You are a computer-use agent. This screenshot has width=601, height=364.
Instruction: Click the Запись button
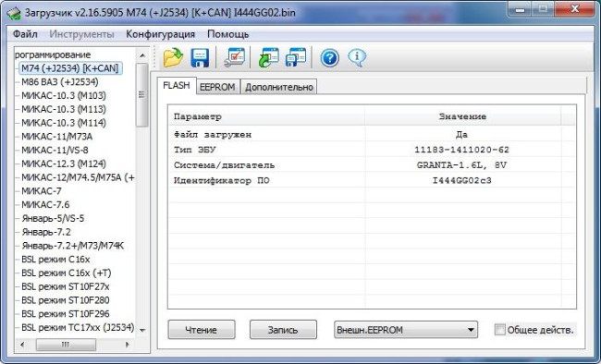tap(283, 330)
